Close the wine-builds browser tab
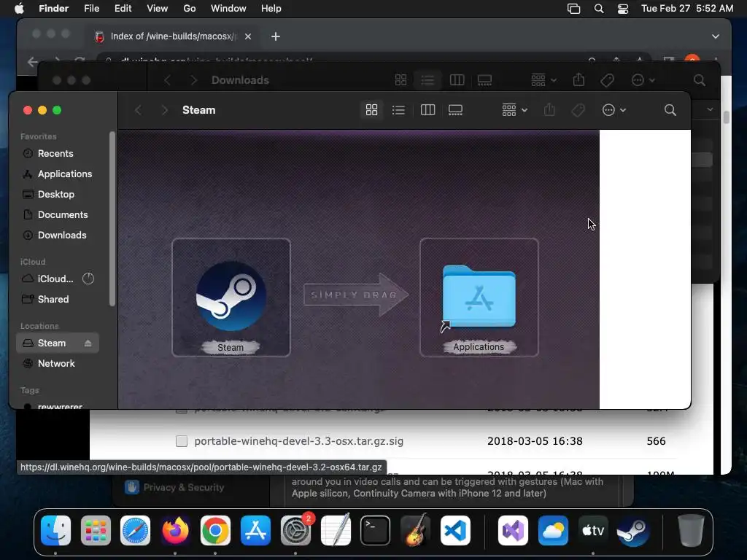This screenshot has width=747, height=560. click(x=248, y=36)
